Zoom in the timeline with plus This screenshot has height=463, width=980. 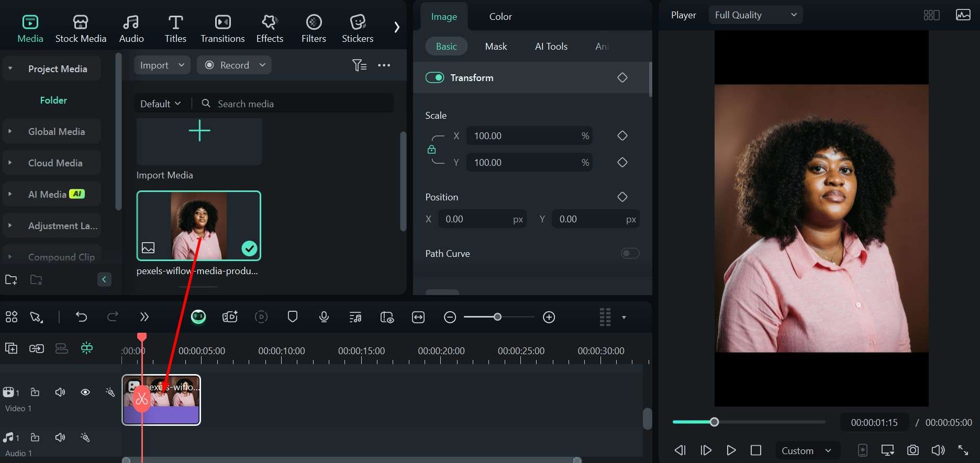tap(549, 317)
